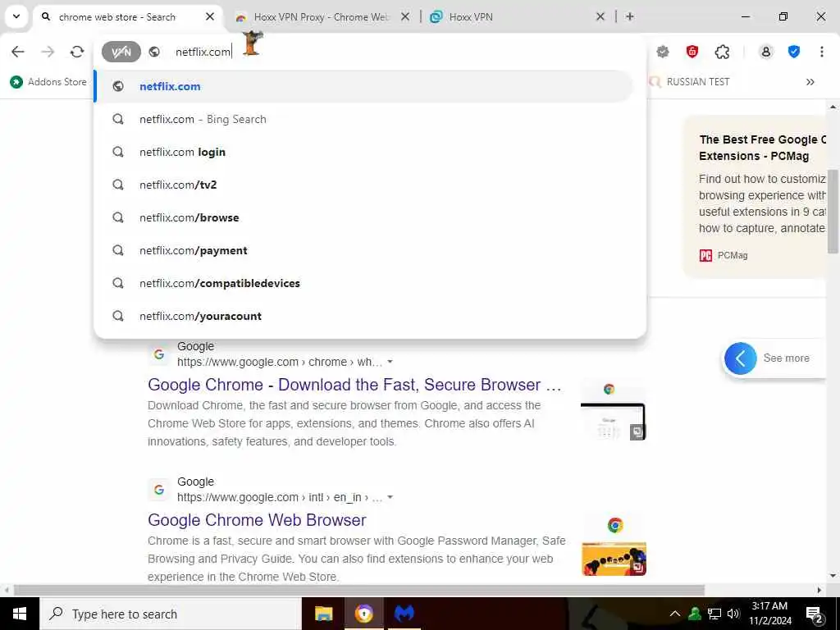Open the Windows Start menu
Viewport: 840px width, 630px height.
(x=20, y=614)
